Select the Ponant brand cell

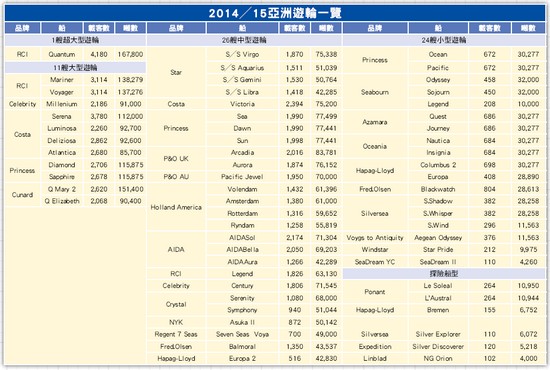[375, 292]
